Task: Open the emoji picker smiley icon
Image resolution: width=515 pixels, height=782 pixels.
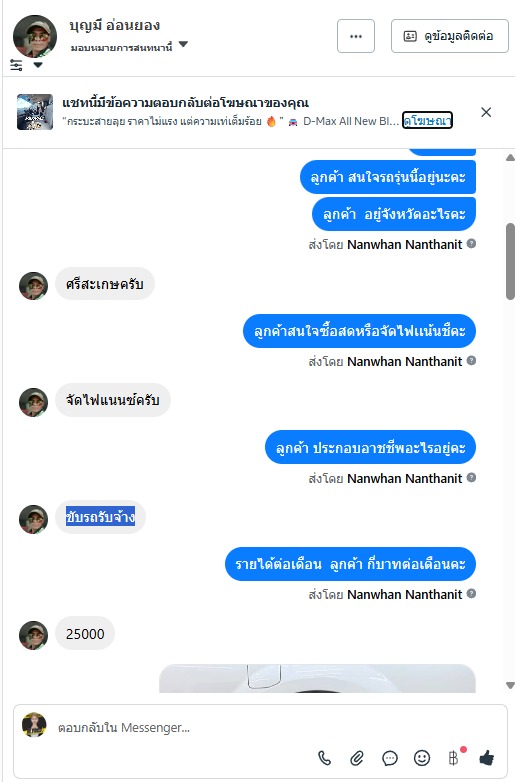Action: 422,758
